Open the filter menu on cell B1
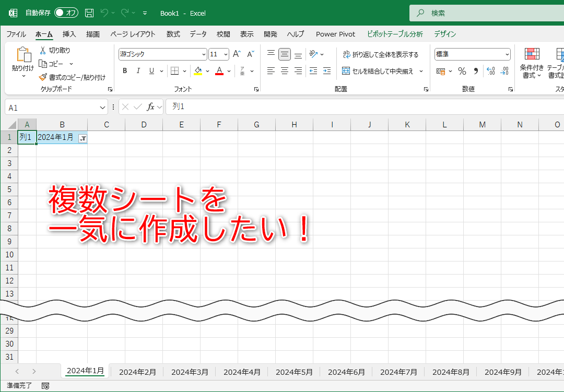 [83, 137]
